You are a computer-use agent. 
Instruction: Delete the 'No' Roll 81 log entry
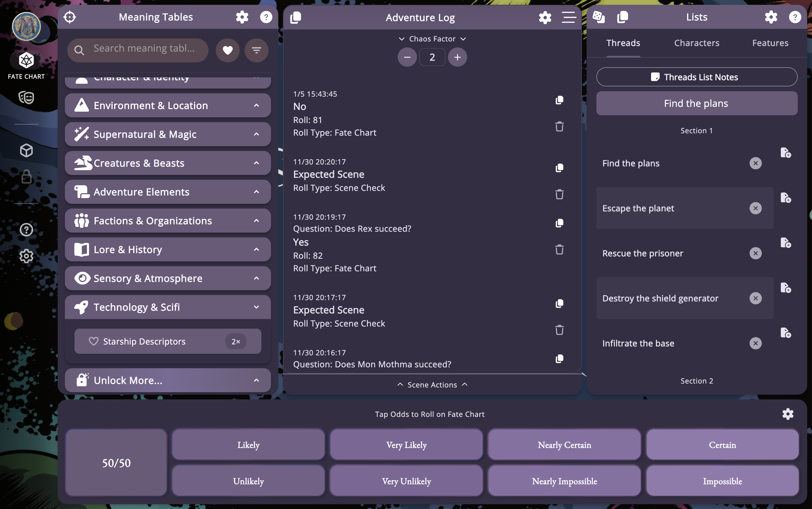[559, 127]
